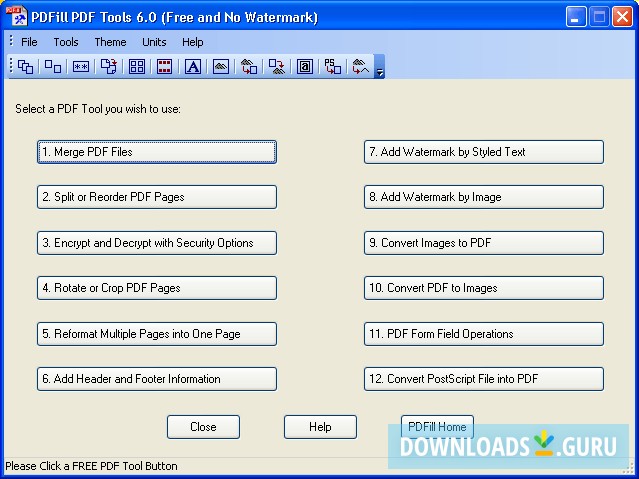639x479 pixels.
Task: Click the PDF-to-images toolbar icon
Action: [277, 66]
